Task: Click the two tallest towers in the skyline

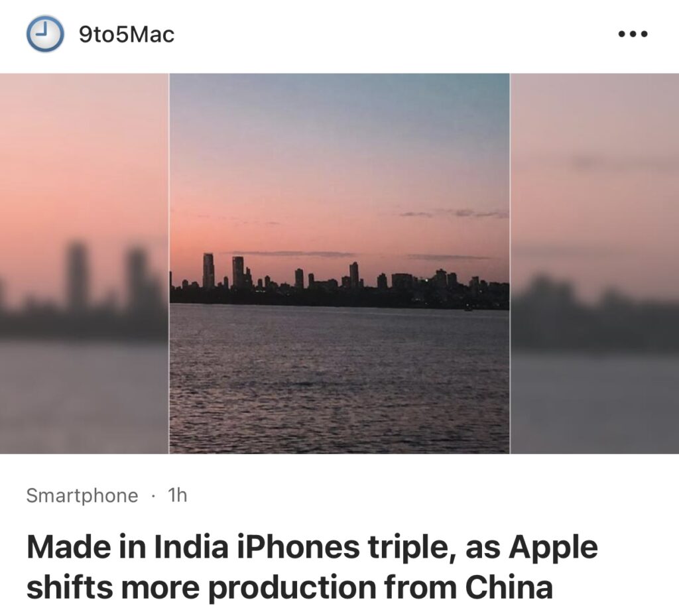Action: tap(223, 271)
